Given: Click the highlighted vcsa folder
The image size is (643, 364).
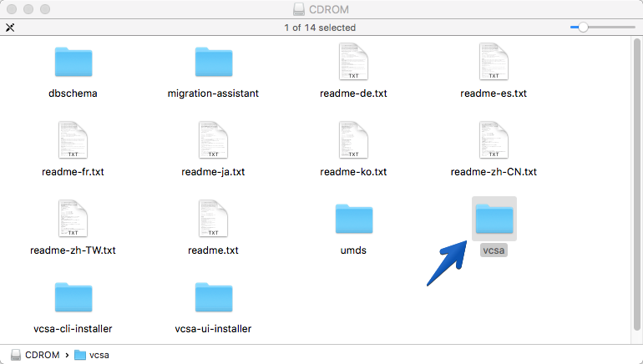Looking at the screenshot, I should tap(494, 219).
